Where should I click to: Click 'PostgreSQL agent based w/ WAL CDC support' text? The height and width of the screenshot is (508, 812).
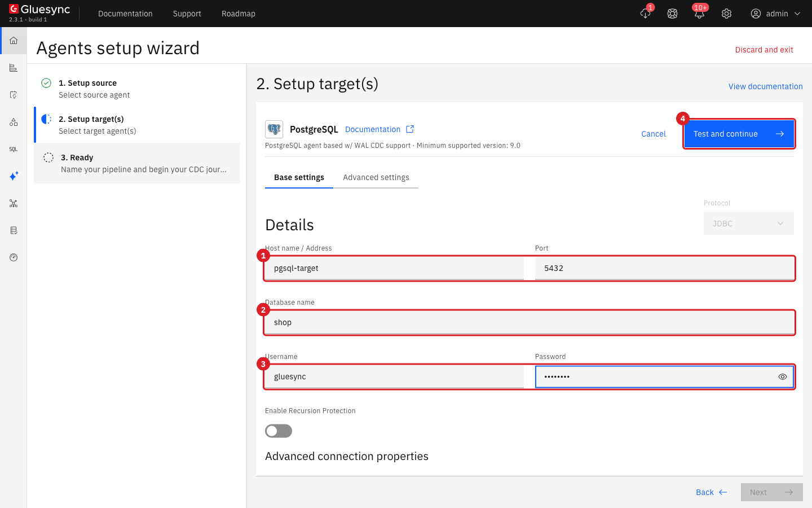[x=338, y=146]
